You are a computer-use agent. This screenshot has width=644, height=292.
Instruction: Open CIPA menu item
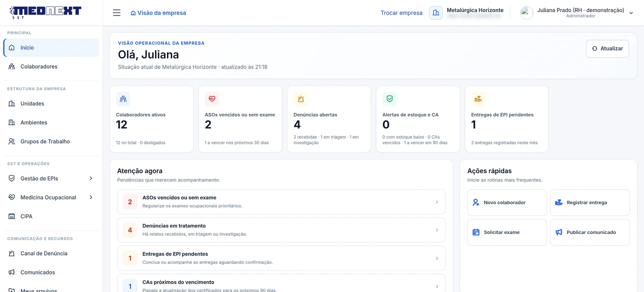(x=52, y=216)
